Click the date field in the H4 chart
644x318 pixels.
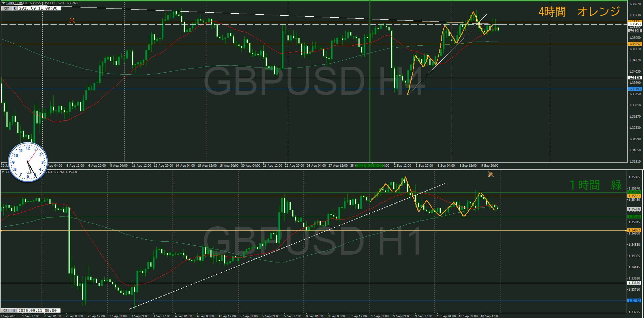(39, 8)
